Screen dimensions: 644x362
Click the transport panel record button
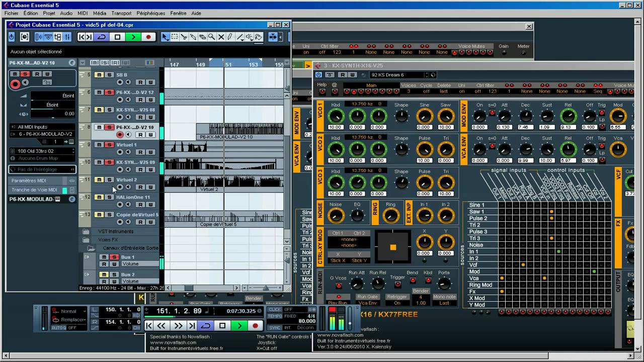[x=255, y=326]
